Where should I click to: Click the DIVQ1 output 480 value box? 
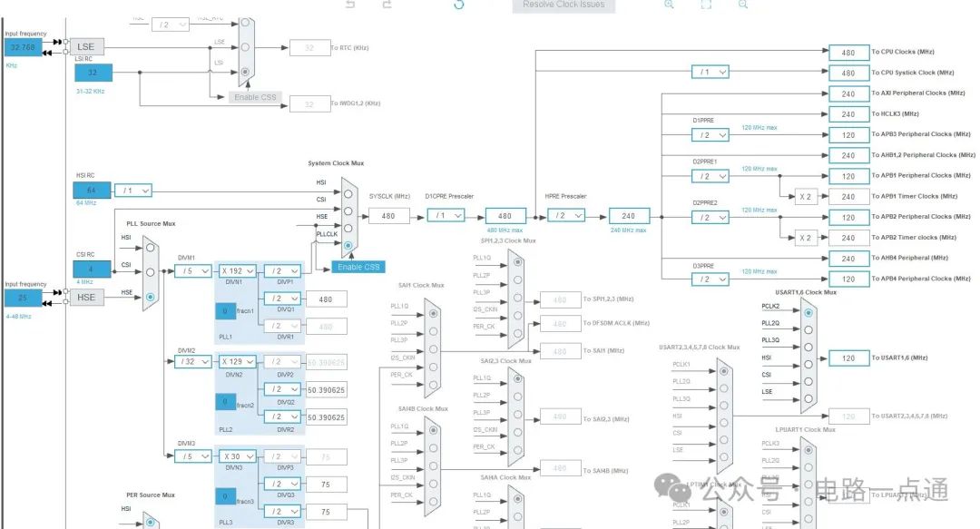coord(326,299)
